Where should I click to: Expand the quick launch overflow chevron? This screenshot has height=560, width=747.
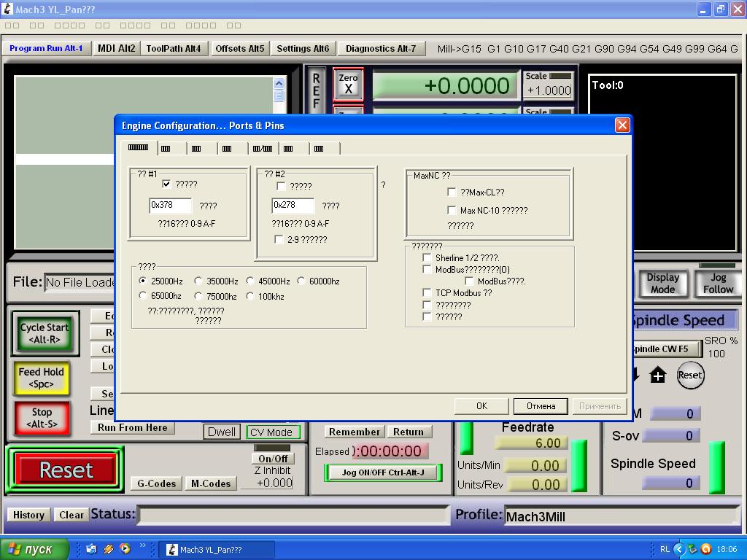(143, 545)
